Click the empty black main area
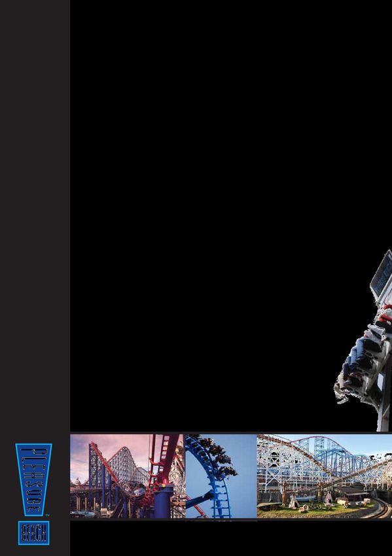 [x=202, y=213]
